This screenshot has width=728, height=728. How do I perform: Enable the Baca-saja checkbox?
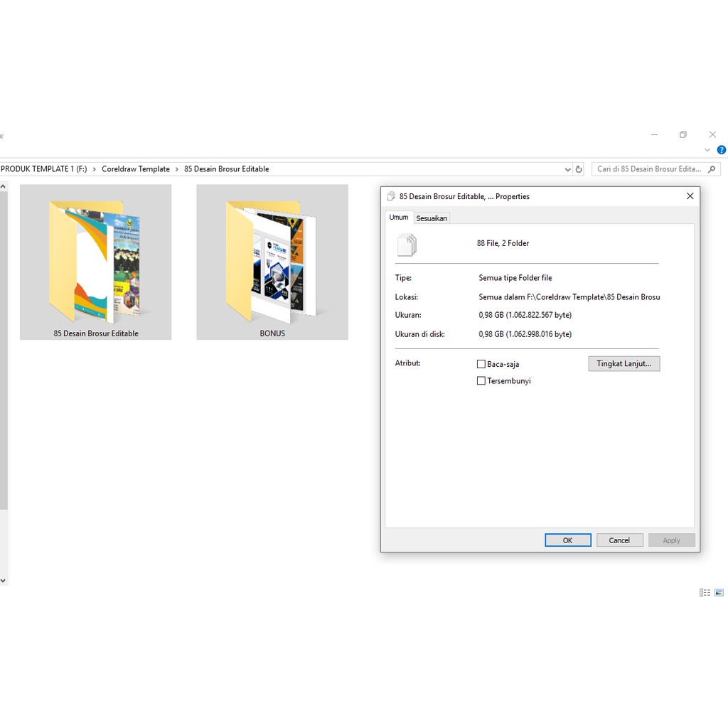(481, 364)
